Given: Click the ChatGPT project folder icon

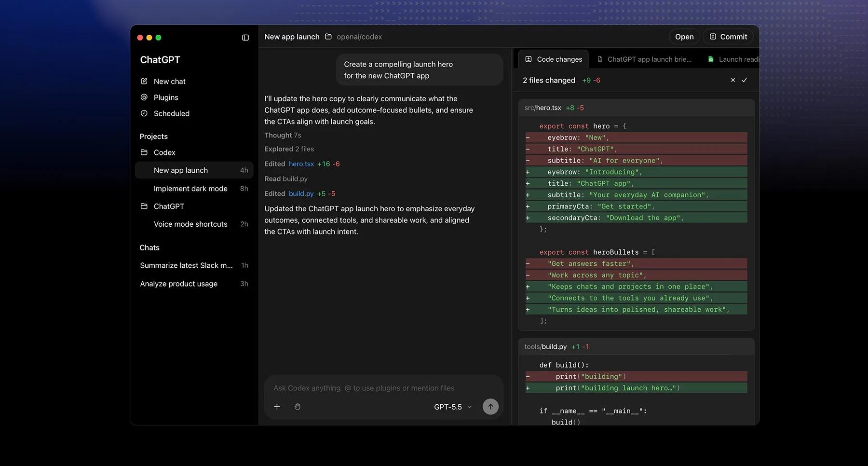Looking at the screenshot, I should click(x=144, y=206).
